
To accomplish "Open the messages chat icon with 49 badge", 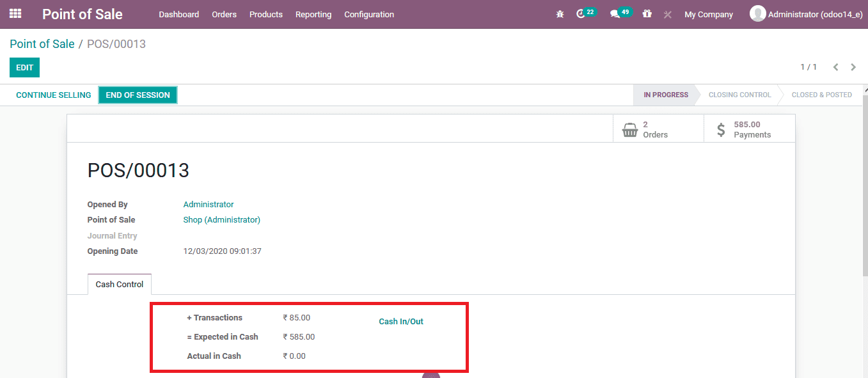I will pyautogui.click(x=615, y=14).
